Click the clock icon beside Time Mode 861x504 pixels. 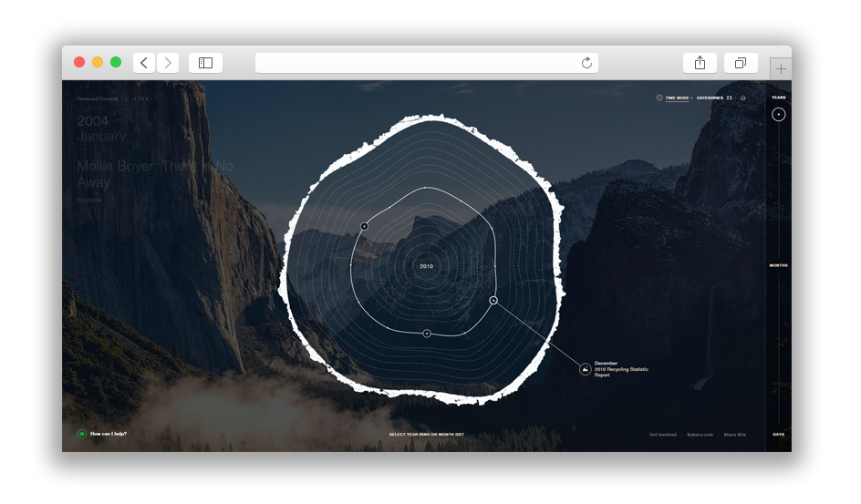[659, 98]
